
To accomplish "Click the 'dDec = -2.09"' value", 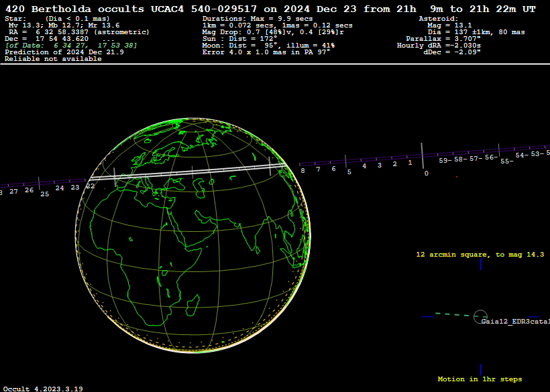I will pos(452,52).
